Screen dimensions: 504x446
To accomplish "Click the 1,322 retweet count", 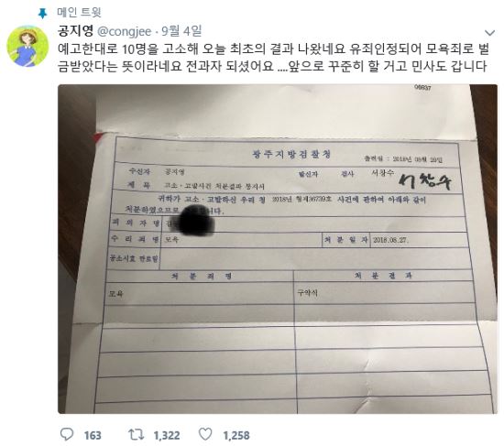I will coord(167,435).
